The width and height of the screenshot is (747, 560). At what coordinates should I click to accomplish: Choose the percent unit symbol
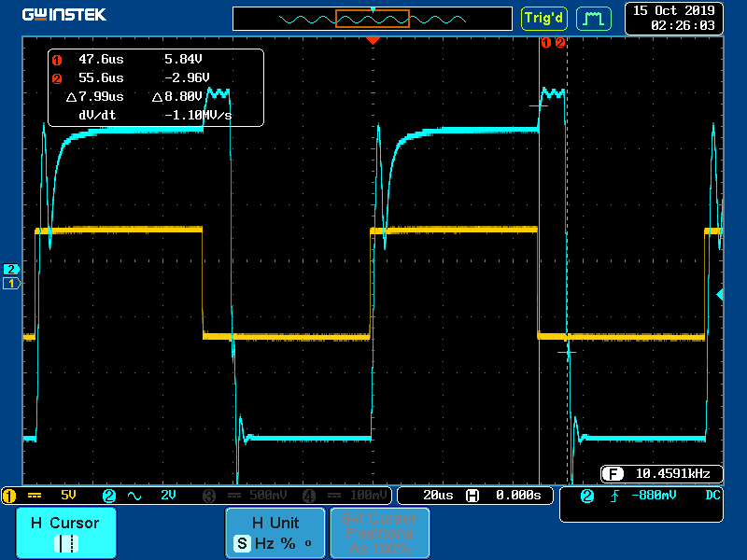coord(288,543)
